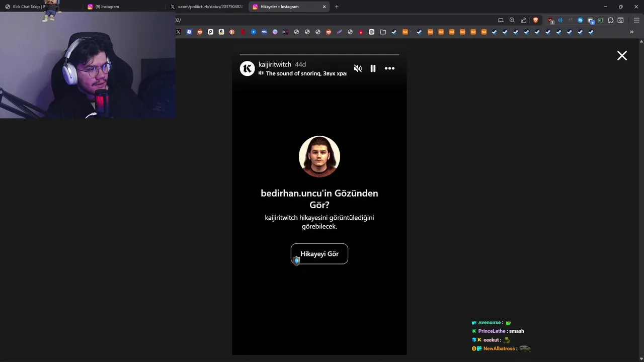This screenshot has width=644, height=362.
Task: Open the purple feather bookmark
Action: click(x=340, y=32)
